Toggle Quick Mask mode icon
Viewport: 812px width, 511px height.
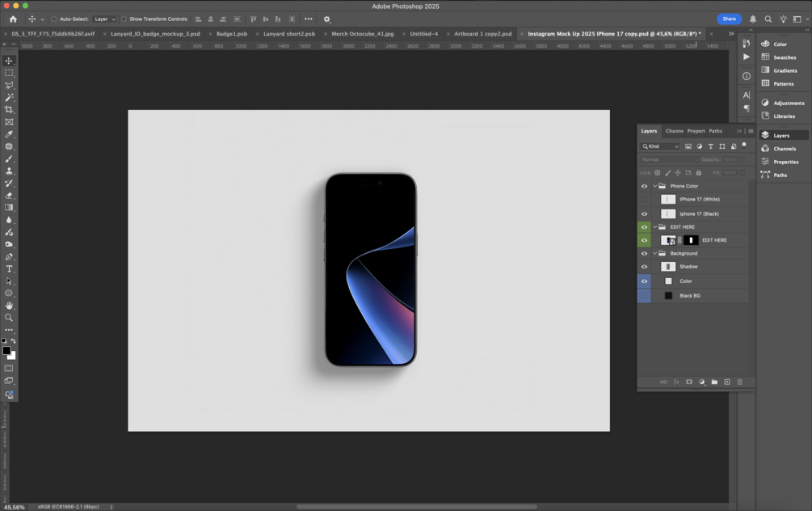coord(9,369)
